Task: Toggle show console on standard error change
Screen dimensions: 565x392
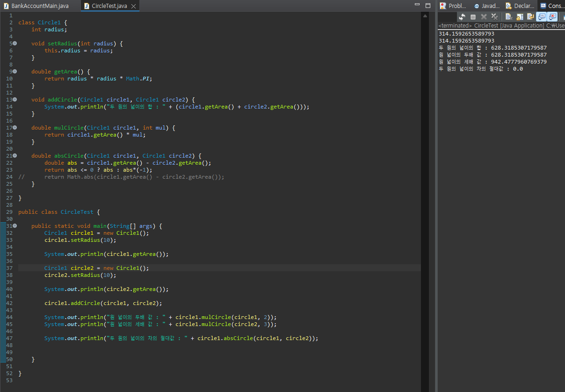Action: [552, 17]
